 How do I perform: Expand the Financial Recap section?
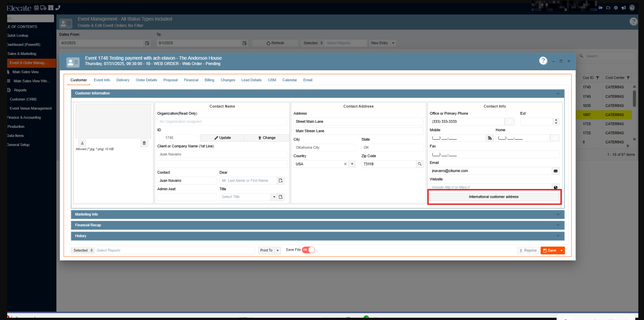tap(317, 225)
